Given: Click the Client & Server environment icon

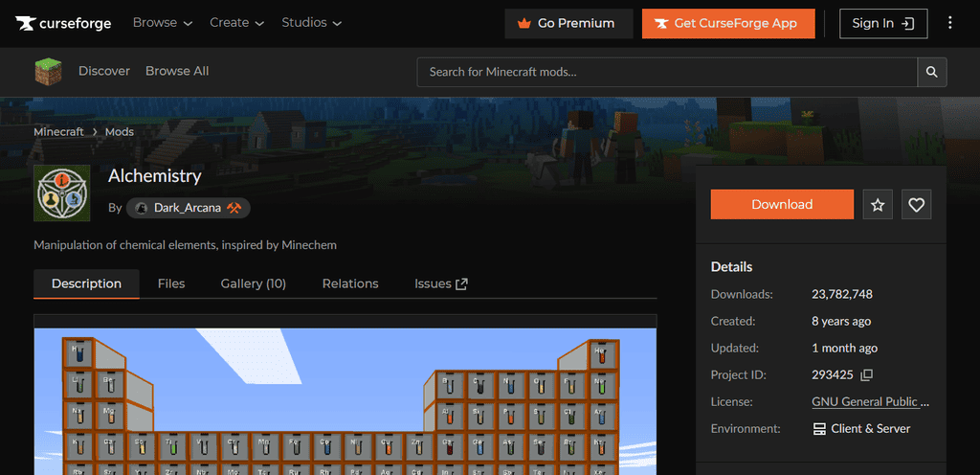Looking at the screenshot, I should point(819,429).
